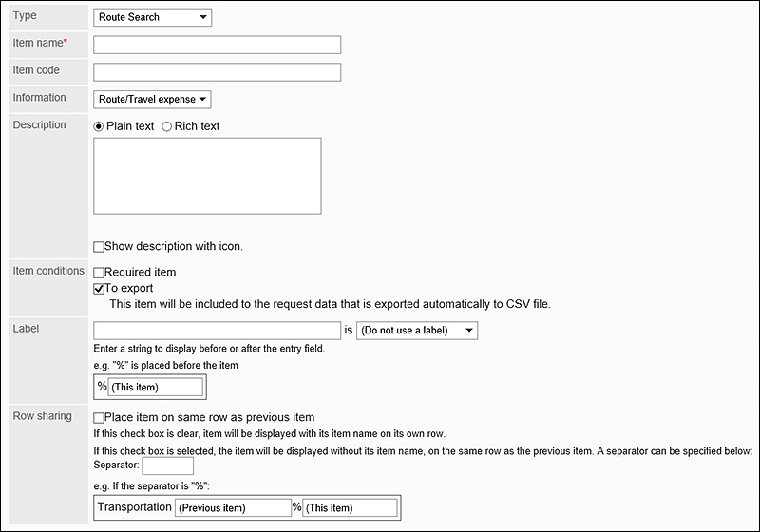Select the Rich text radio button
760x532 pixels.
click(167, 127)
